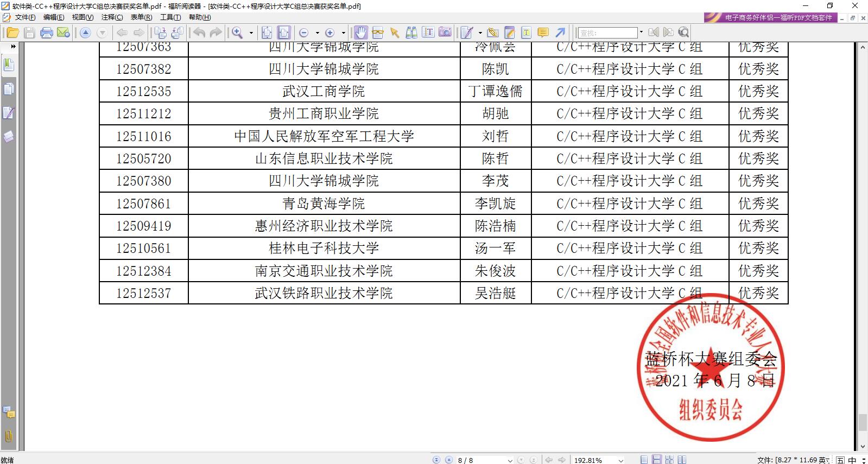
Task: Select the text selection tool
Action: (x=428, y=33)
